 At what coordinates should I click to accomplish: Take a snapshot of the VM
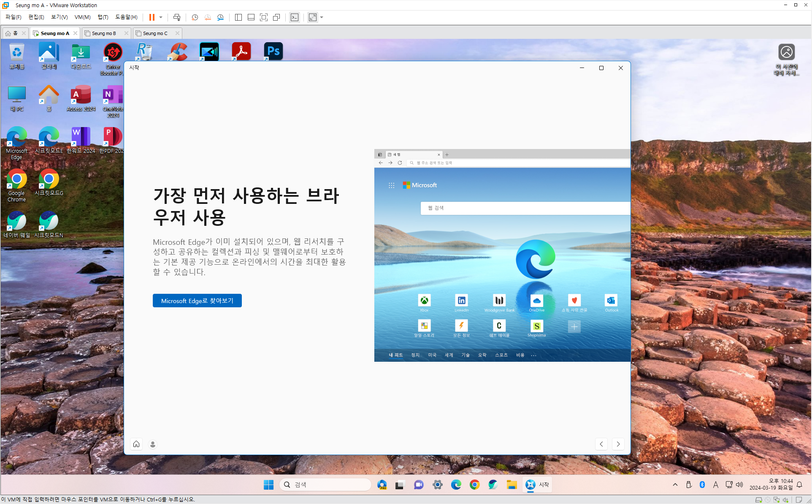pyautogui.click(x=195, y=17)
